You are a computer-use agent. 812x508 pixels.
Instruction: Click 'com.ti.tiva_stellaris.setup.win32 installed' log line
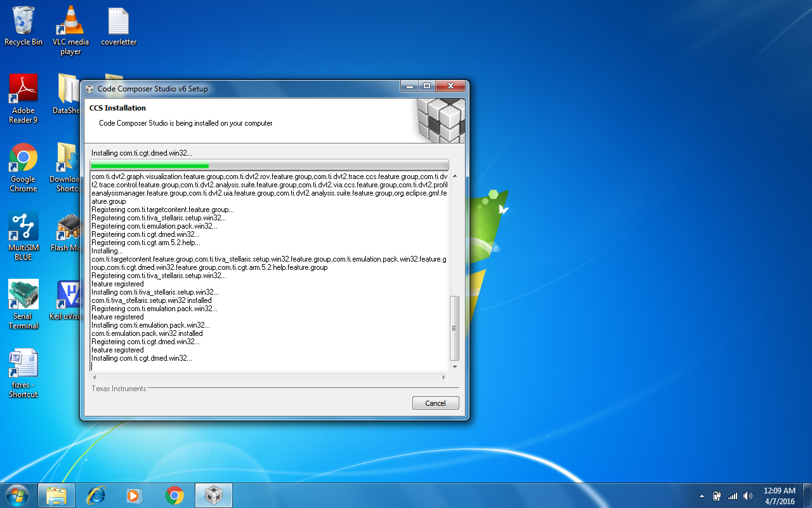click(152, 300)
